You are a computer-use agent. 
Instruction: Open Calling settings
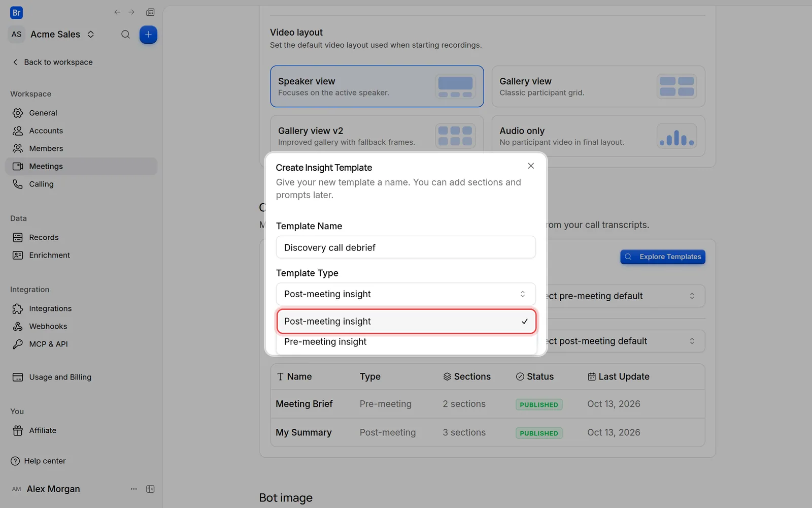coord(81,184)
